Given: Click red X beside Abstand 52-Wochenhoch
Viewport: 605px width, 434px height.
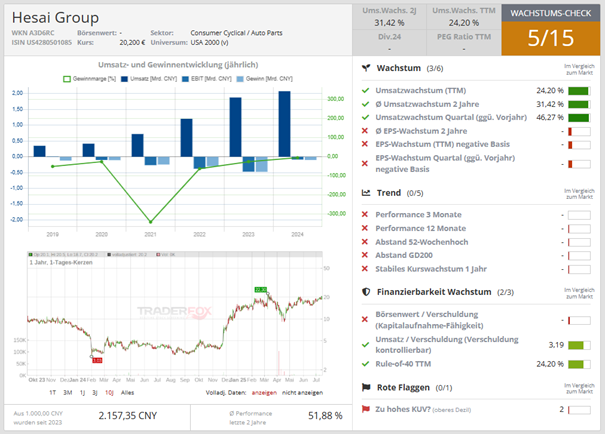Looking at the screenshot, I should [x=365, y=242].
